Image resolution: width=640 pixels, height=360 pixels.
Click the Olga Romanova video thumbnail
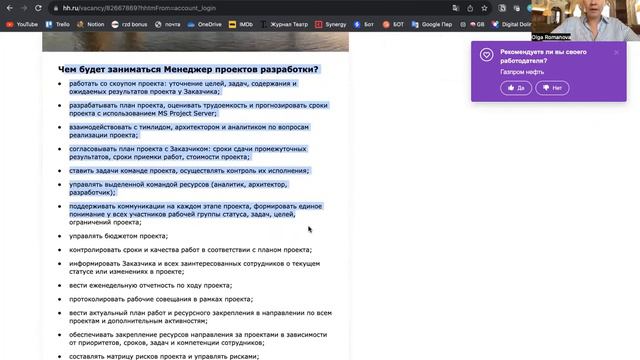[586, 20]
